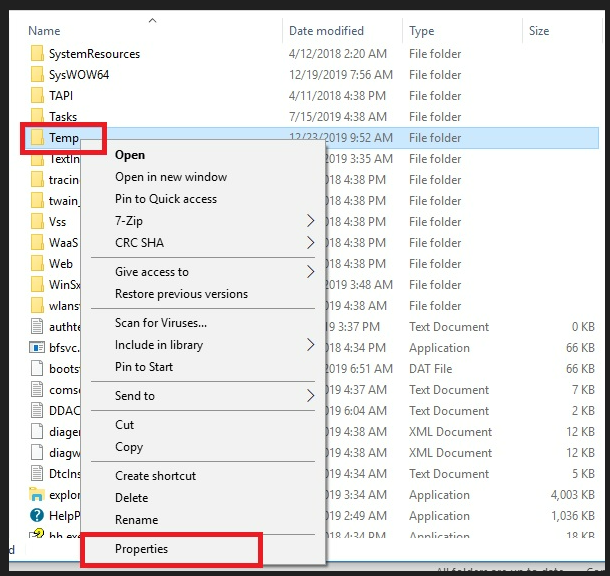This screenshot has width=610, height=576.
Task: Click the 7 KB size cell
Action: pyautogui.click(x=583, y=390)
